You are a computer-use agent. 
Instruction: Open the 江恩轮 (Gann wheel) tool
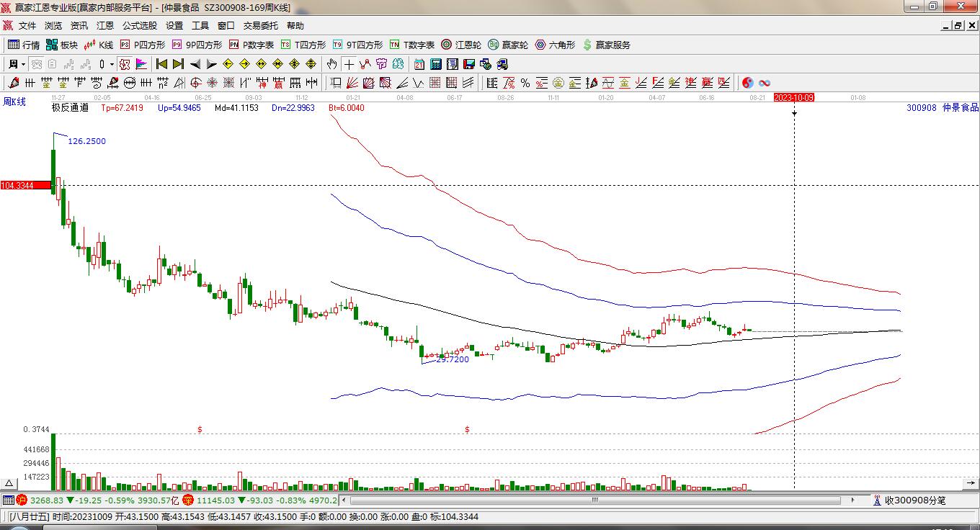461,45
